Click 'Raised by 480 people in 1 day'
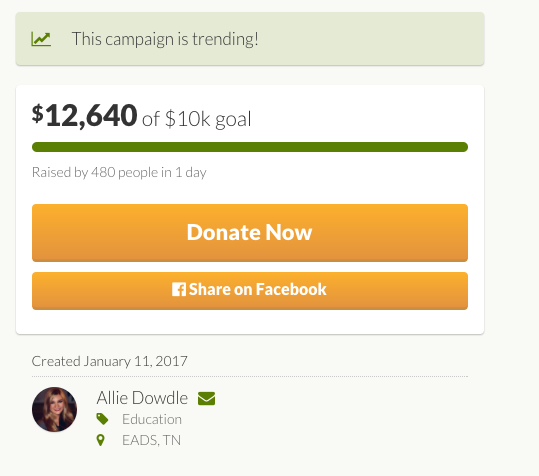The width and height of the screenshot is (539, 476). point(119,172)
